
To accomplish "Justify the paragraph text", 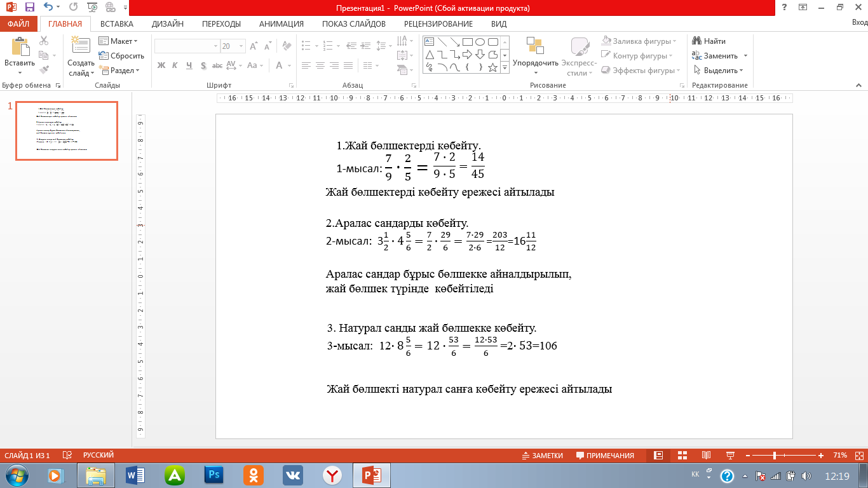I will tap(348, 65).
